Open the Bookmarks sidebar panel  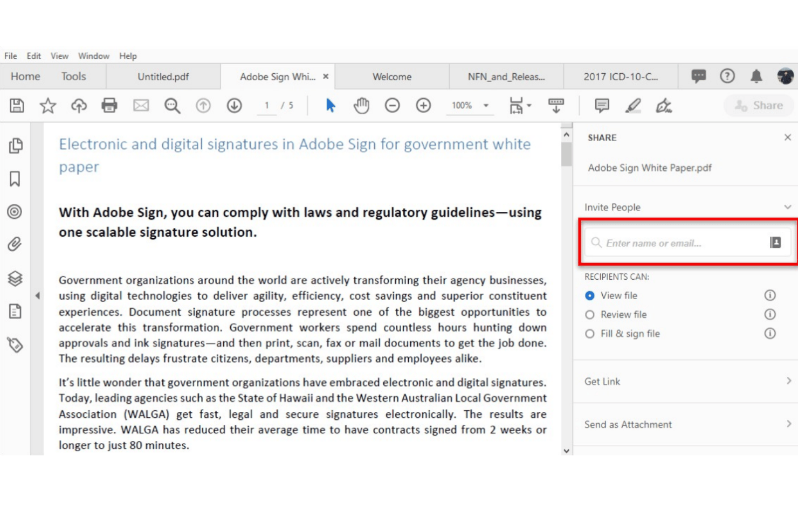coord(15,179)
